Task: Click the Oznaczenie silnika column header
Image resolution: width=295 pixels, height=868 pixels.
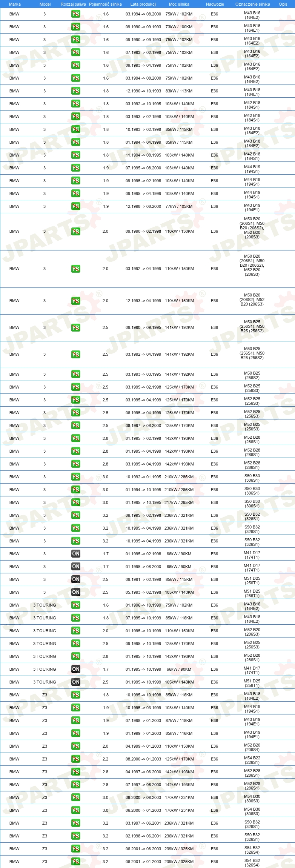Action: (x=253, y=4)
